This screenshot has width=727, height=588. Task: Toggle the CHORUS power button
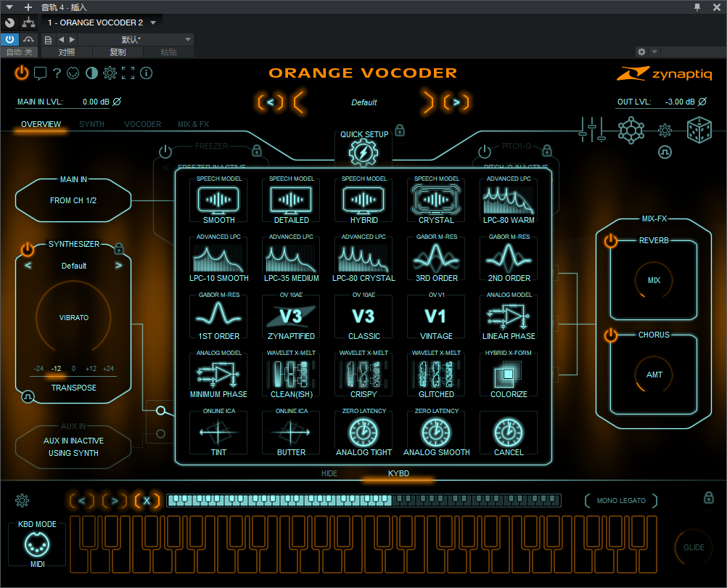611,335
